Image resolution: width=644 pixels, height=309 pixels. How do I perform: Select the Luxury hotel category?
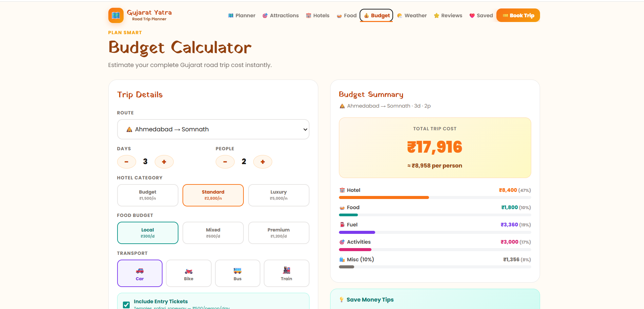click(x=278, y=195)
